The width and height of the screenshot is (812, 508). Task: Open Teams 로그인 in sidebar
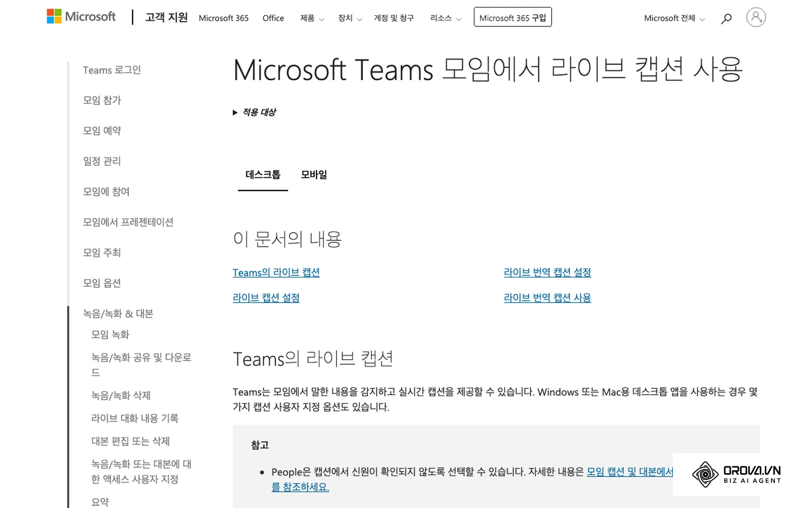[112, 70]
